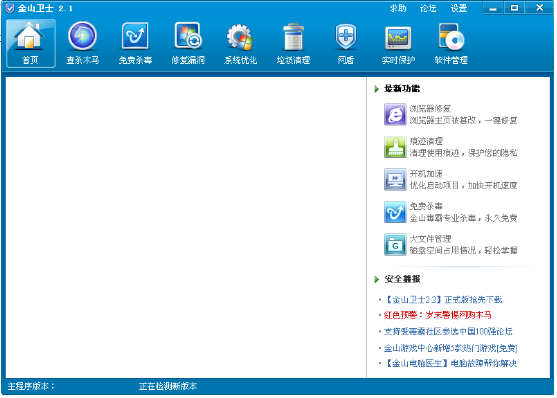Click the 免费杀毒 icon in the 最新功能 list
Image resolution: width=557 pixels, height=398 pixels.
395,212
